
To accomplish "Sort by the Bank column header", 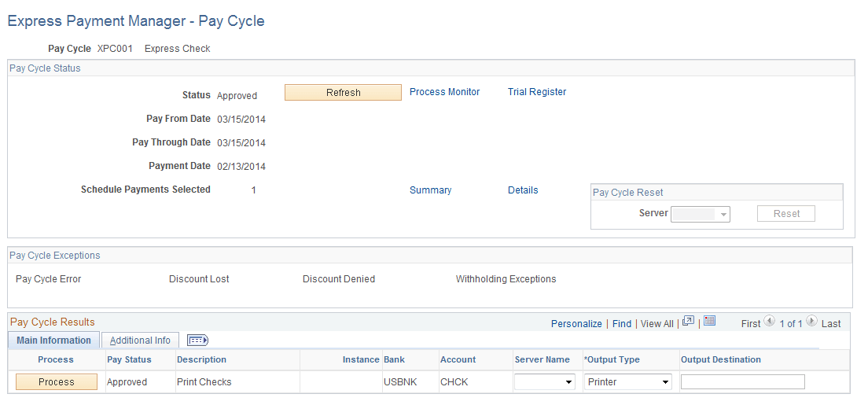I will tap(394, 359).
